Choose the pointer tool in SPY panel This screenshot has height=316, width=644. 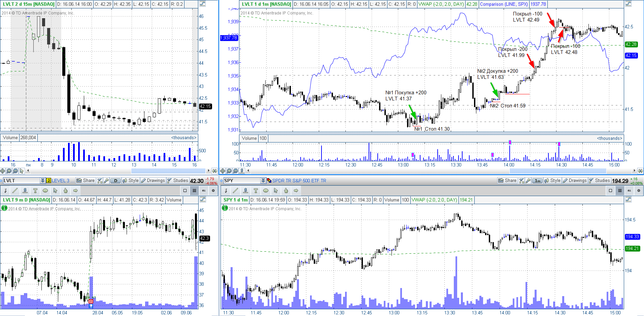click(276, 191)
